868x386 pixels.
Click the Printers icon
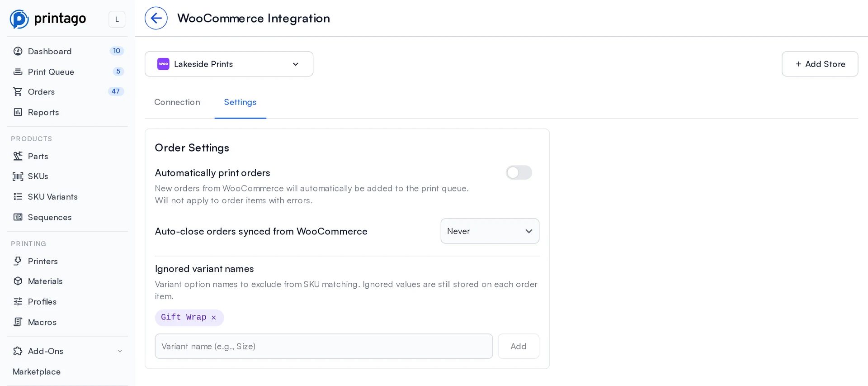click(x=18, y=261)
